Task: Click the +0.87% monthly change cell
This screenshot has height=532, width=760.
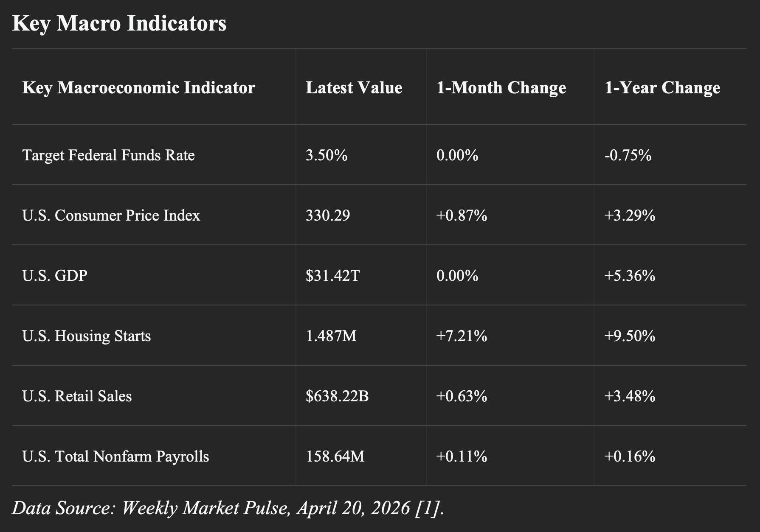Action: point(462,216)
